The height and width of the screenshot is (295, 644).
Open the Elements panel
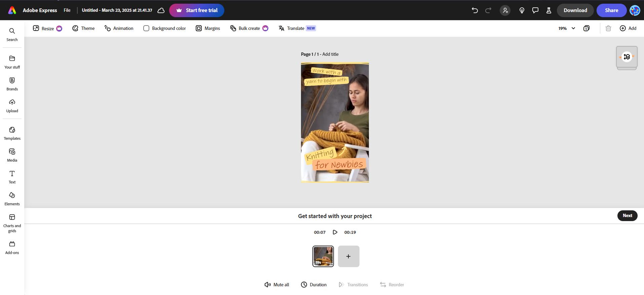click(x=12, y=199)
